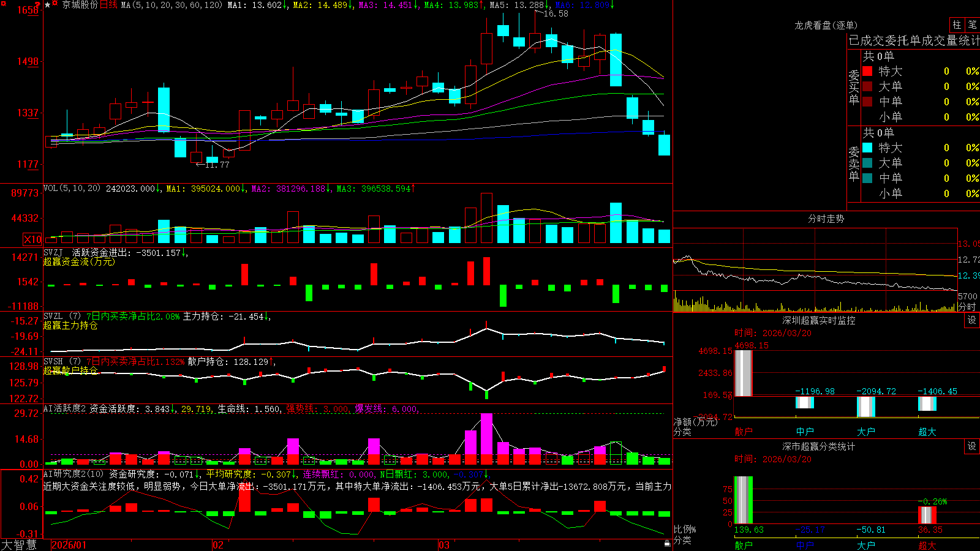Click the red 超大 bar labeled -0.26%
The width and height of the screenshot is (980, 551).
(927, 515)
